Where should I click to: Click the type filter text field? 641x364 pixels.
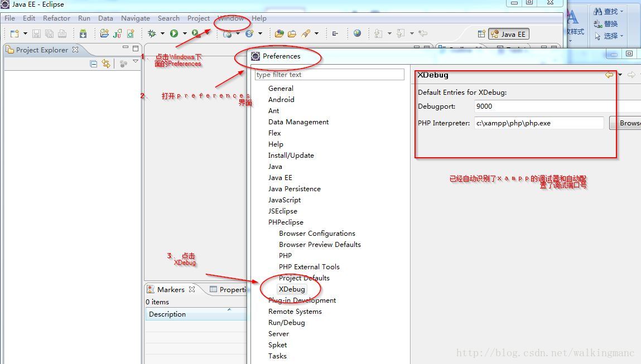(330, 75)
